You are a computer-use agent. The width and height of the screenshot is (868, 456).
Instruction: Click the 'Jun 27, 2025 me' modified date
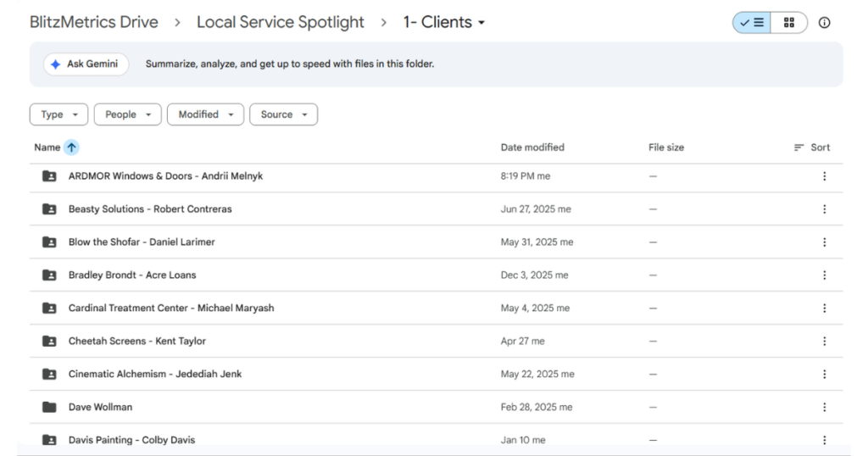536,209
